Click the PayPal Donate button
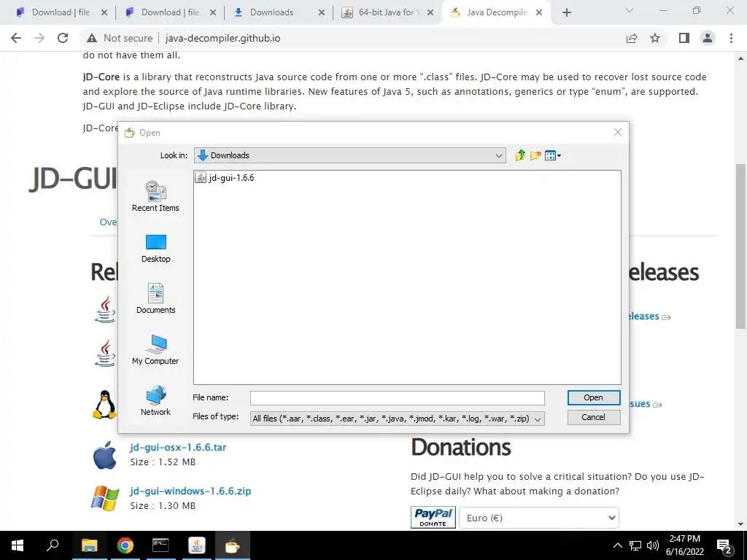The image size is (747, 560). [x=433, y=517]
